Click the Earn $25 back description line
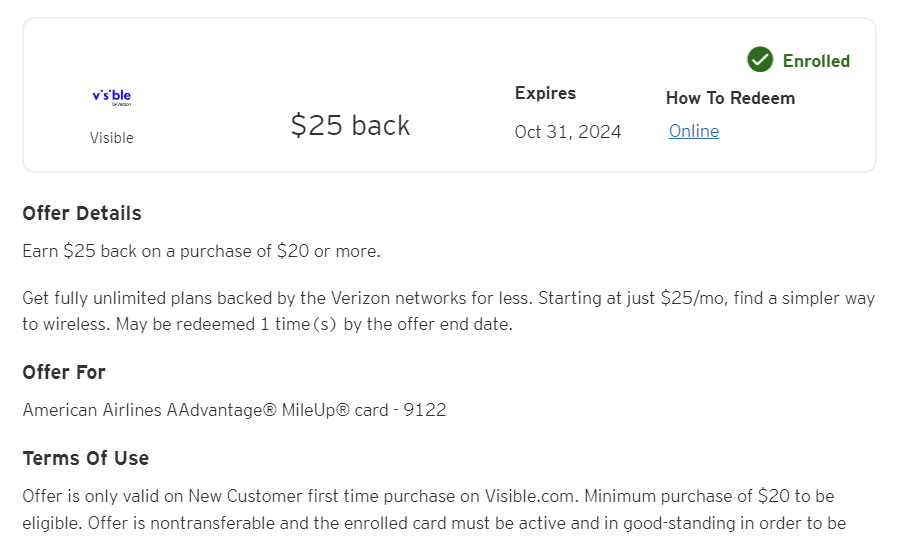This screenshot has height=540, width=901. tap(201, 251)
